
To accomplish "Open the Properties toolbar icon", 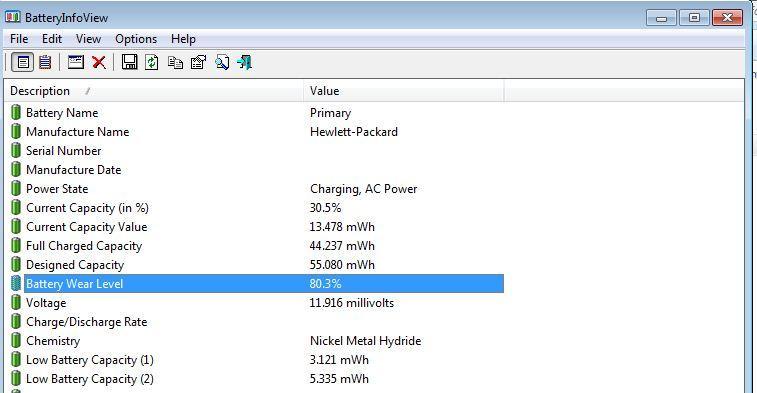I will pos(198,62).
